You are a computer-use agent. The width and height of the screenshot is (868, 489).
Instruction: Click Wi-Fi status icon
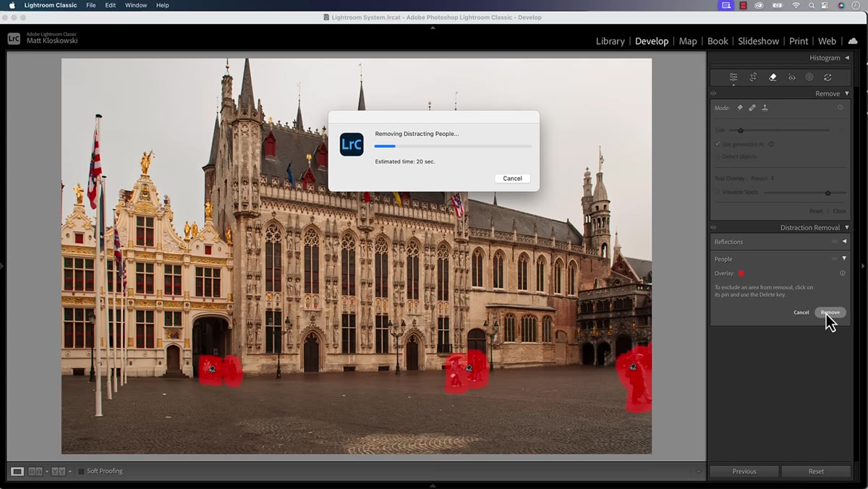point(796,5)
